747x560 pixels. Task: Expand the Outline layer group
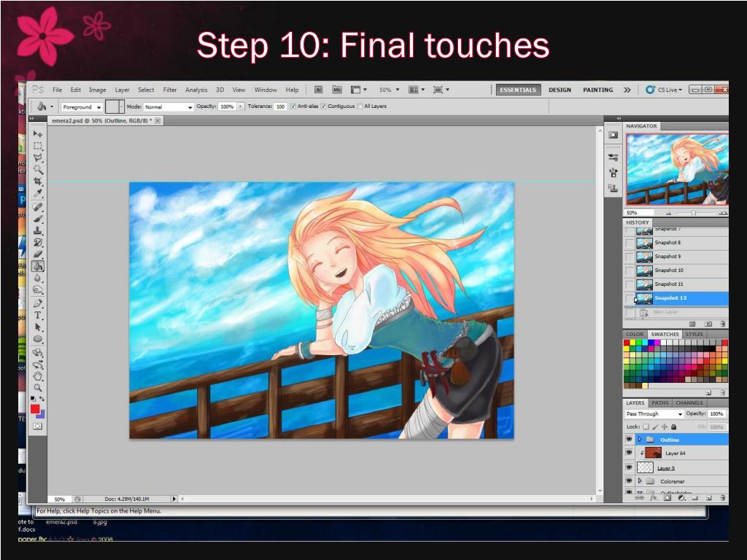click(x=640, y=439)
